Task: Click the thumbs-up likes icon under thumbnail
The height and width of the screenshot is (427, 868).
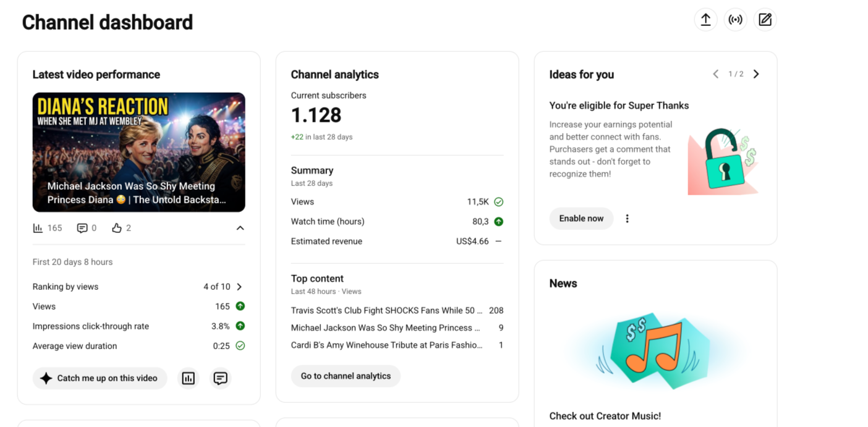Action: point(116,228)
